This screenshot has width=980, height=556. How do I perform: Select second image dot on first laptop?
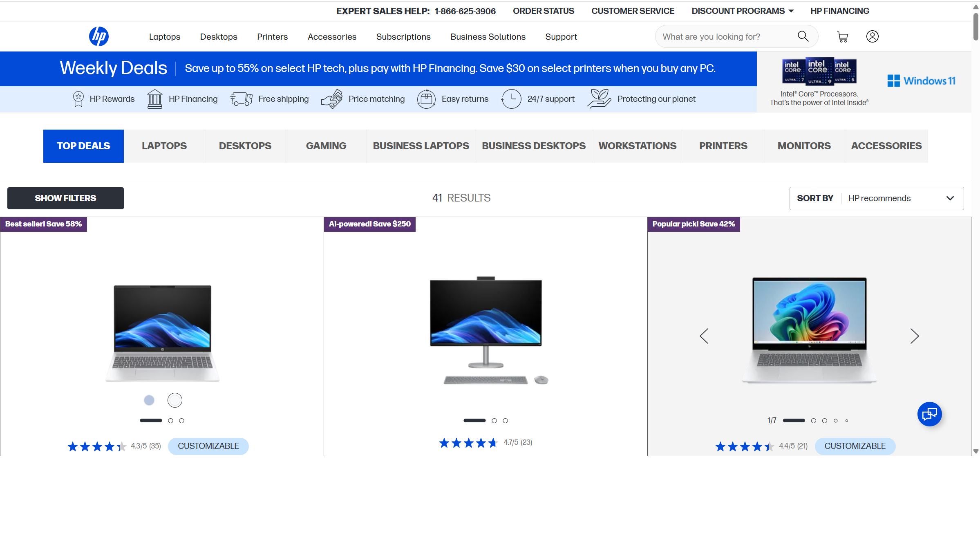coord(170,421)
